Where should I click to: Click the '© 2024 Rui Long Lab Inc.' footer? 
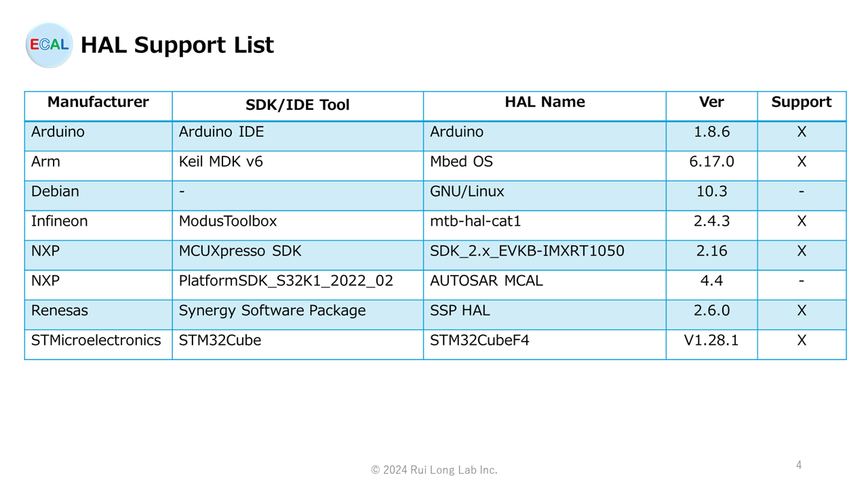434,470
